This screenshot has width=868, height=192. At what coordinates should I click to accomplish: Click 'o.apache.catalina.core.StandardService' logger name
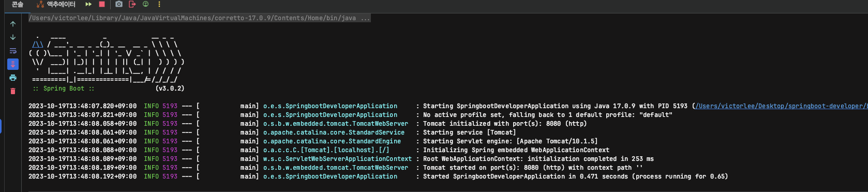pos(334,132)
